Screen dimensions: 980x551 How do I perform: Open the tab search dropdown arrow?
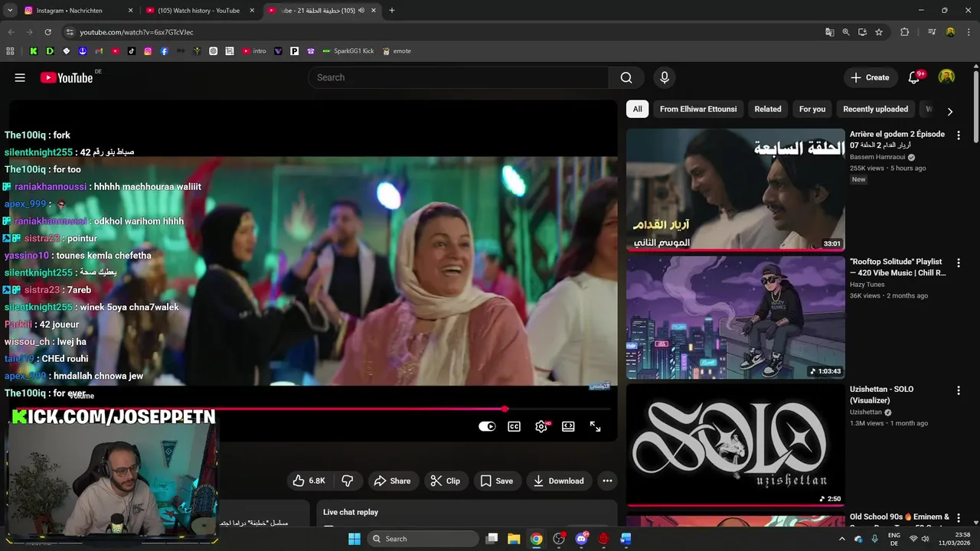(x=10, y=11)
